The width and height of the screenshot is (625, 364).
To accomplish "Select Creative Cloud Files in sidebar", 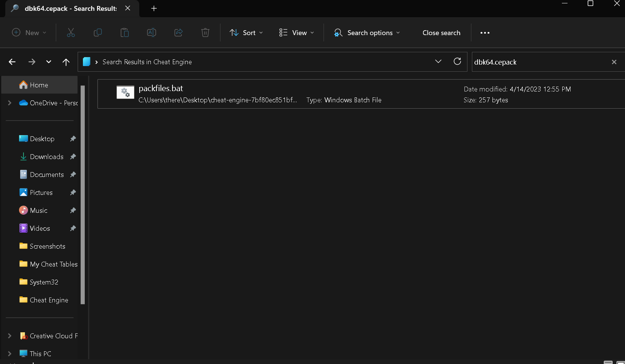I will point(49,336).
